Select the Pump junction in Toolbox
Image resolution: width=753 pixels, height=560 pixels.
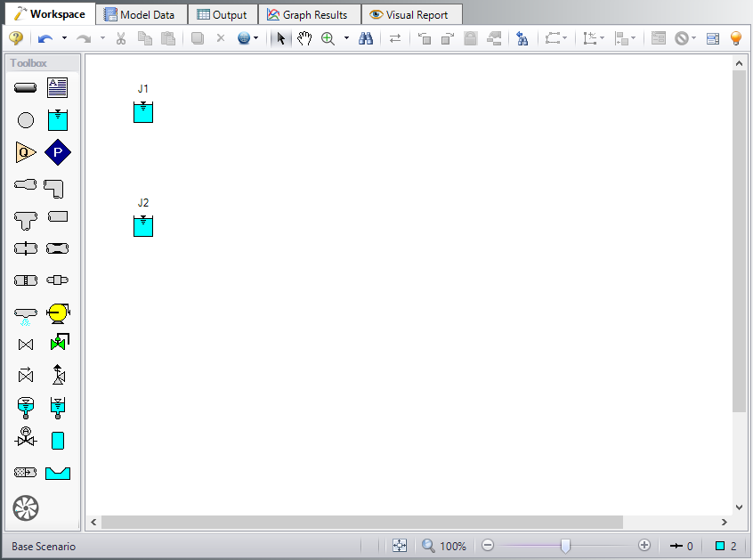coord(58,313)
